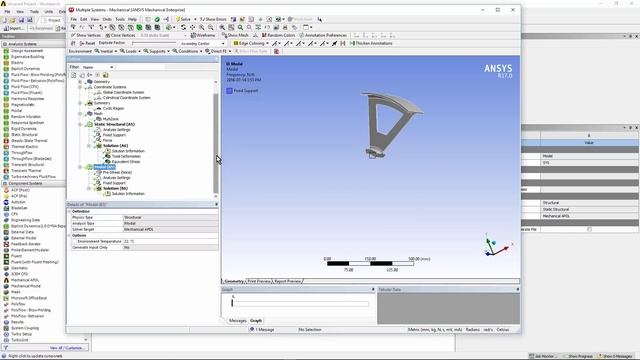Click Import button in Workbench toolbar

coord(13,28)
